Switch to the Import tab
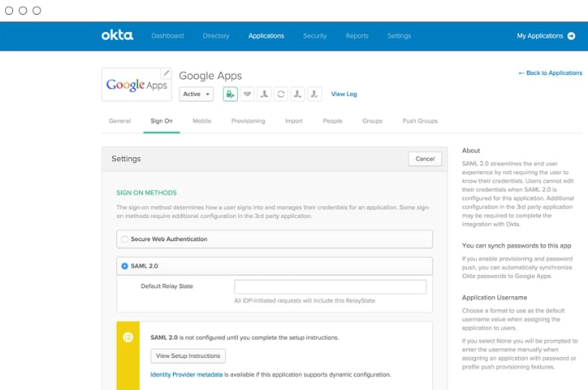 pyautogui.click(x=294, y=121)
